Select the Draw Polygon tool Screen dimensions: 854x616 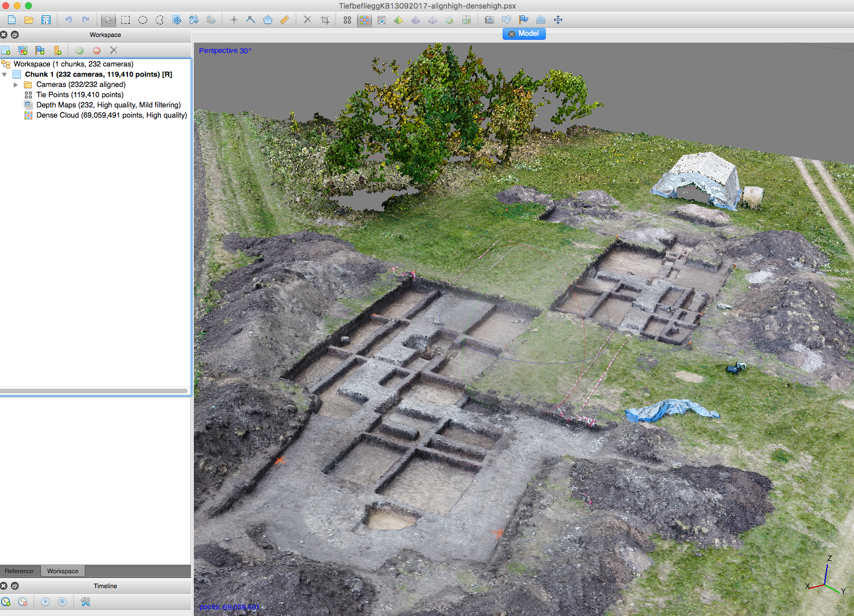[x=268, y=20]
